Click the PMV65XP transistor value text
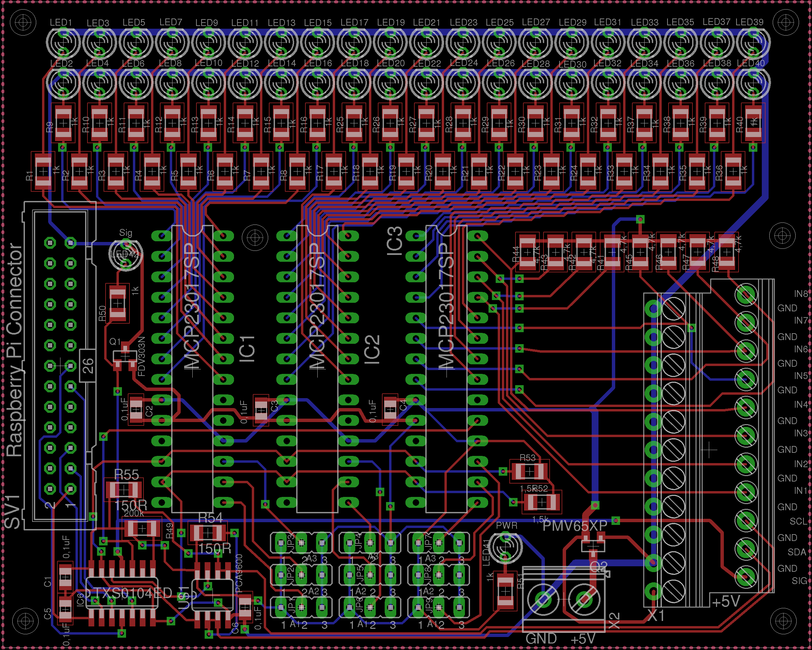 tap(575, 526)
